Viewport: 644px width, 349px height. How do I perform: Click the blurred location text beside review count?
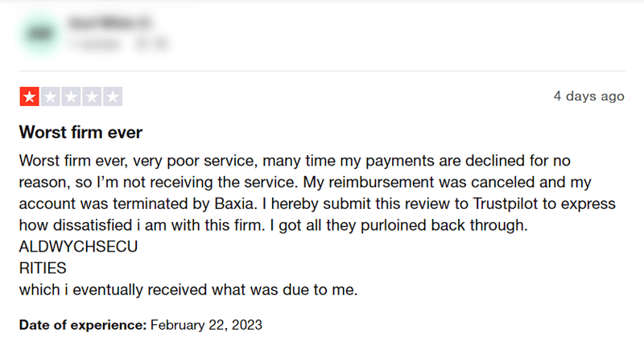point(152,44)
